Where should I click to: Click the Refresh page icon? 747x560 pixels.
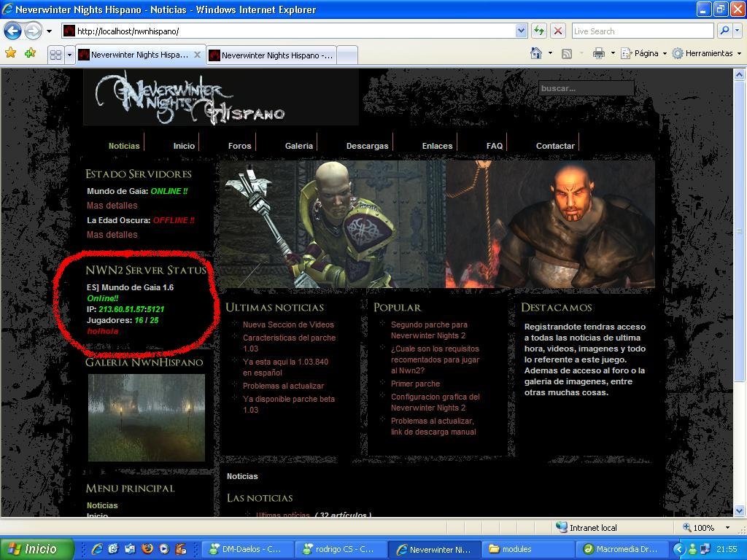point(539,31)
